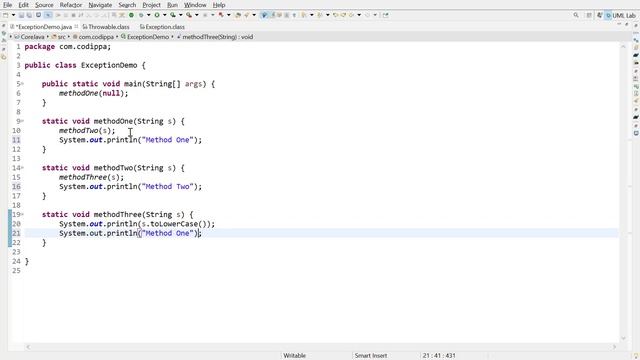640x360 pixels.
Task: Click the Save toolbar icon
Action: click(x=21, y=15)
